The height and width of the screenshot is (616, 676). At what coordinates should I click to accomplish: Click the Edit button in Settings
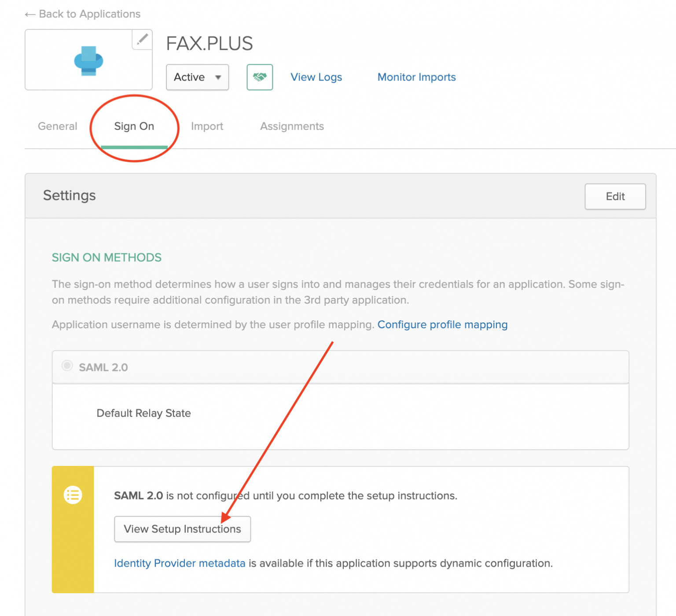[615, 196]
